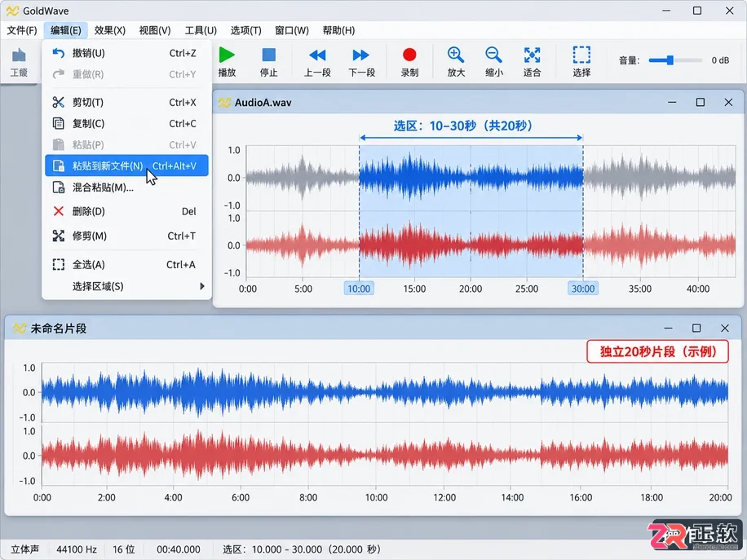
Task: Click the 16 位 bit depth status entry
Action: coord(124,549)
